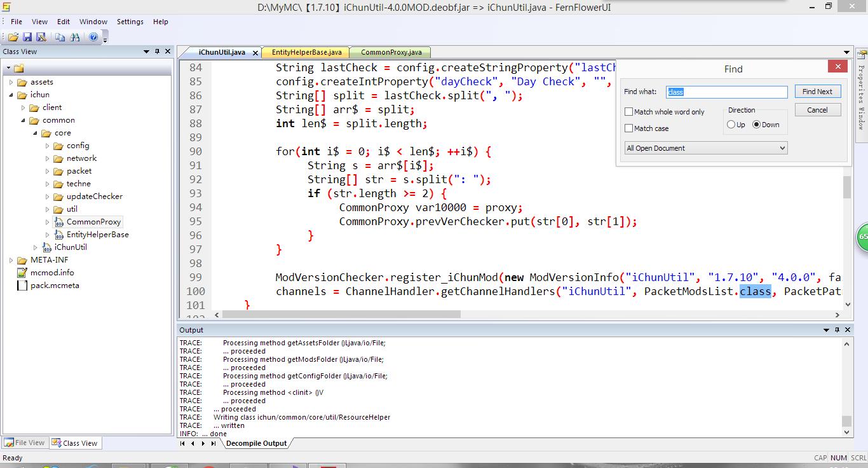
Task: Go to last output tab arrow
Action: pos(214,443)
